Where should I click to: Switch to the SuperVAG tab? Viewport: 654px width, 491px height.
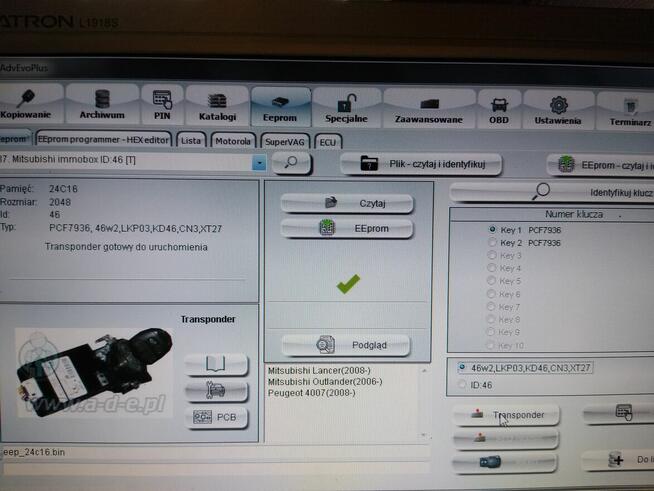[x=286, y=141]
